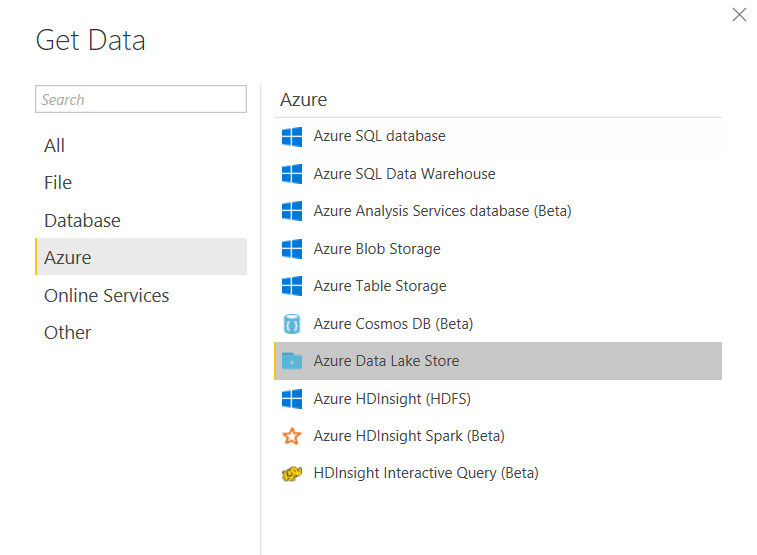The width and height of the screenshot is (757, 555).
Task: Focus the Search input field
Action: tap(141, 99)
